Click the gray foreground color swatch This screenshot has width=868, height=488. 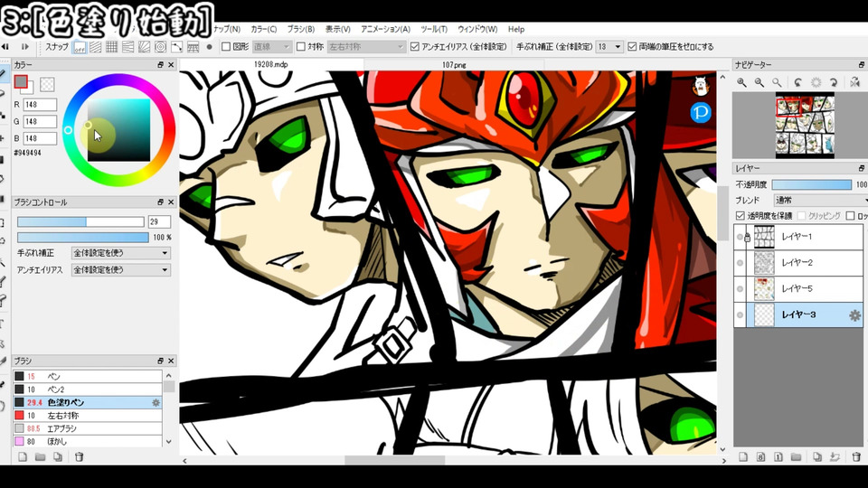click(21, 82)
